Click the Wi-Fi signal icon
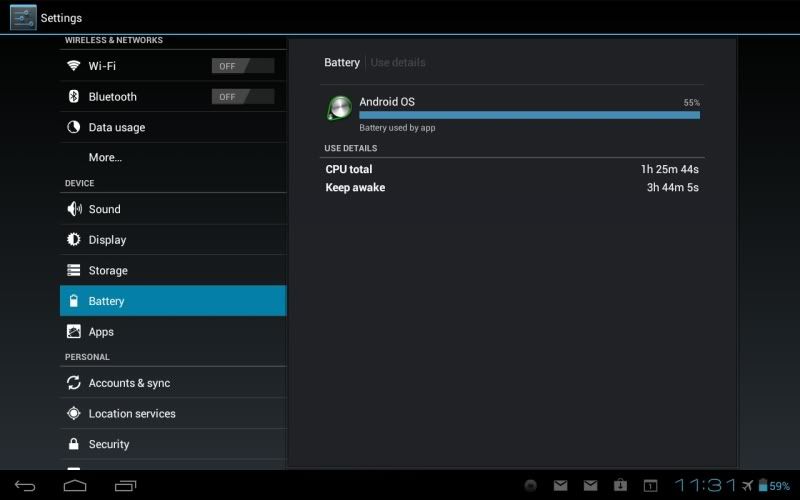 [x=73, y=65]
